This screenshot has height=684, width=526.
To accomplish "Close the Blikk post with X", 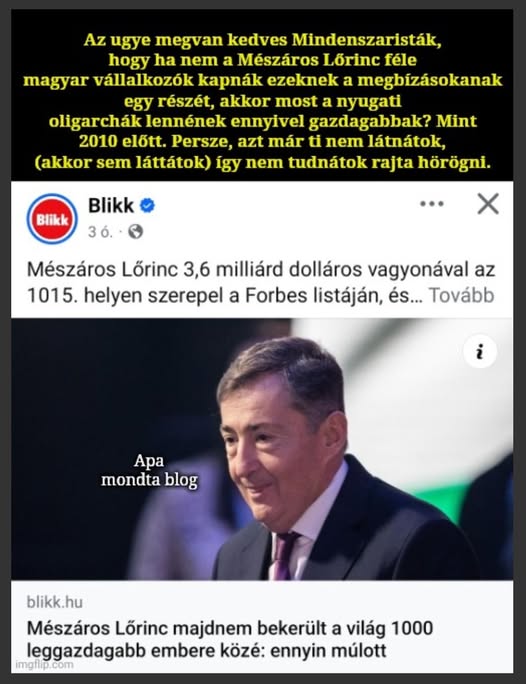I will pos(488,204).
